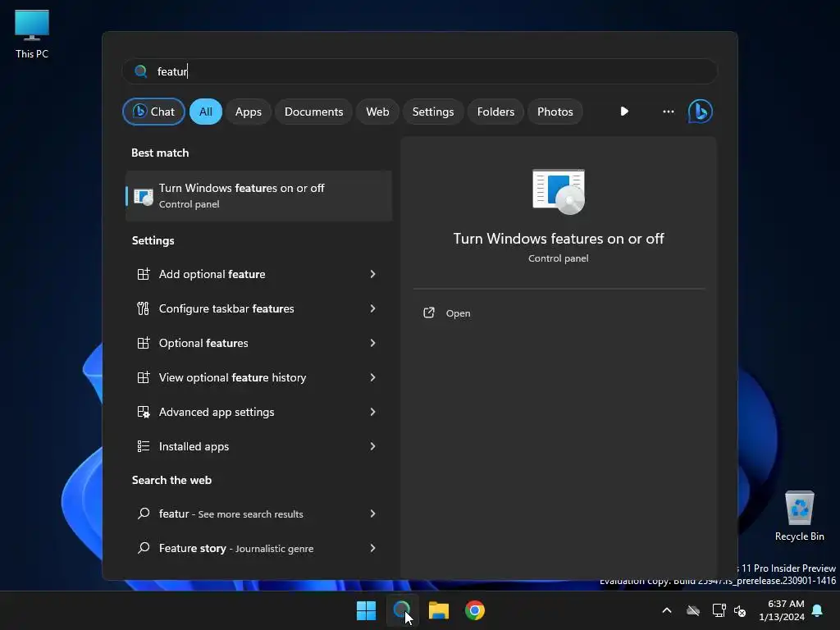Click the search magnifier icon in search box
This screenshot has width=840, height=630.
[x=140, y=71]
